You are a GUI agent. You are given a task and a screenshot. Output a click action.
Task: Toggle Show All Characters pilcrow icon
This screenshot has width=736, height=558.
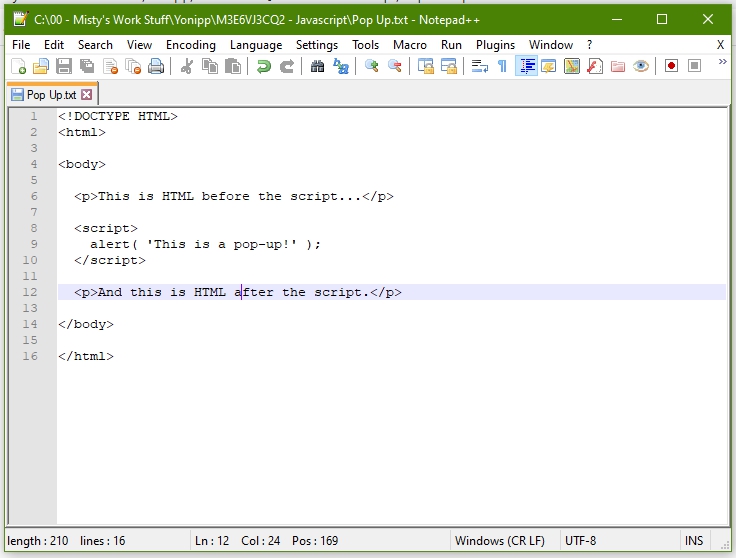pos(502,66)
